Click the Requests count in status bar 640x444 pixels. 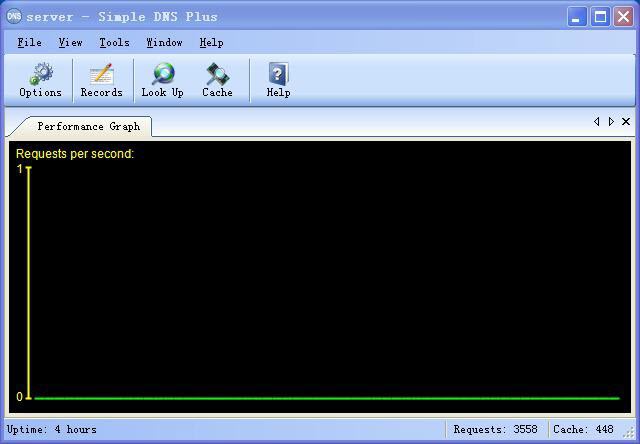pyautogui.click(x=495, y=430)
